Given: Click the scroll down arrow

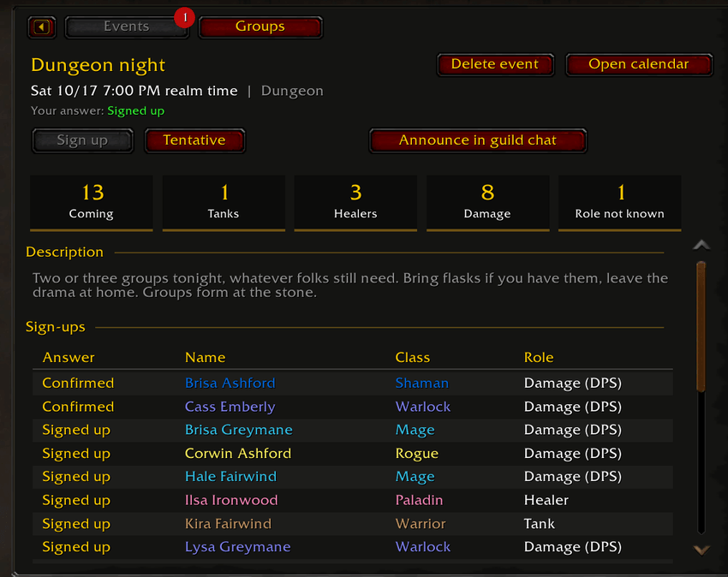Looking at the screenshot, I should point(701,550).
